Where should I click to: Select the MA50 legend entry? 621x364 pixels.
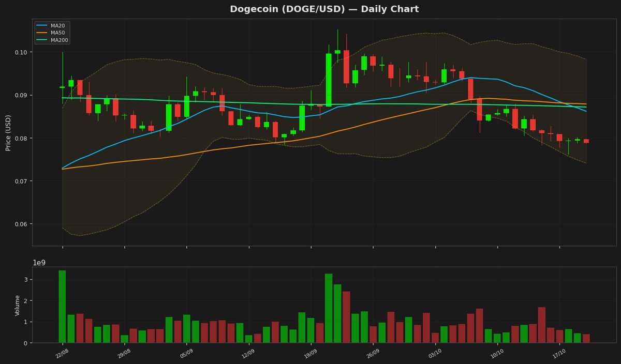pos(52,33)
